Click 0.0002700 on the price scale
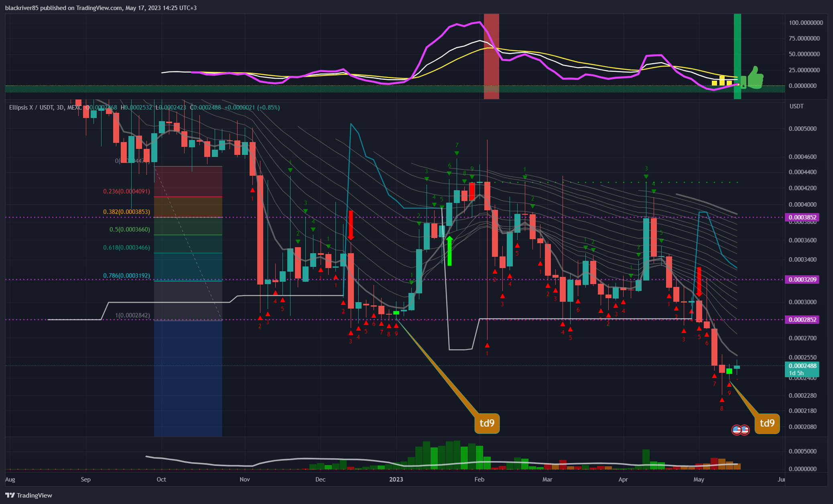This screenshot has height=504, width=833. [803, 338]
